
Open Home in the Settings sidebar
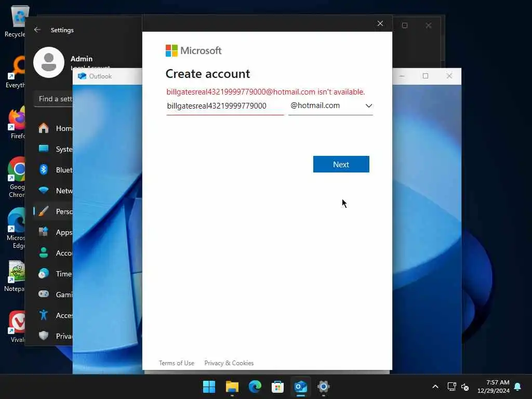coord(54,128)
